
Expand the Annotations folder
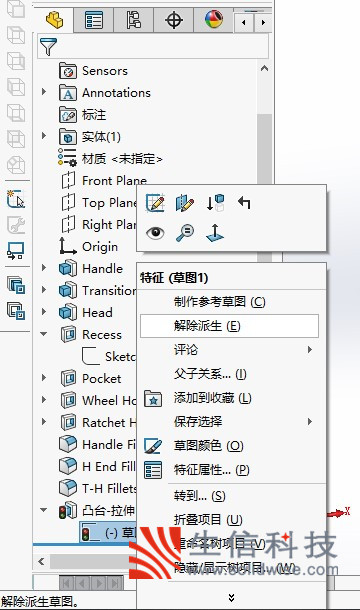click(44, 92)
